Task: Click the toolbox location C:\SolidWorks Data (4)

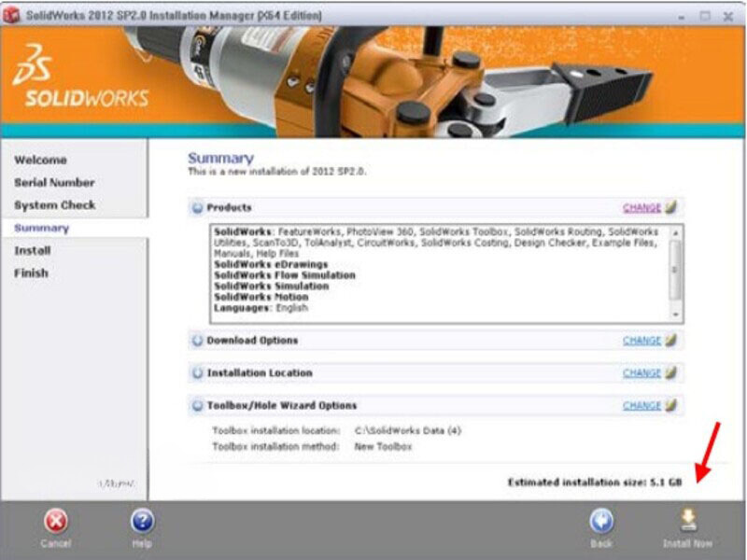Action: point(408,431)
